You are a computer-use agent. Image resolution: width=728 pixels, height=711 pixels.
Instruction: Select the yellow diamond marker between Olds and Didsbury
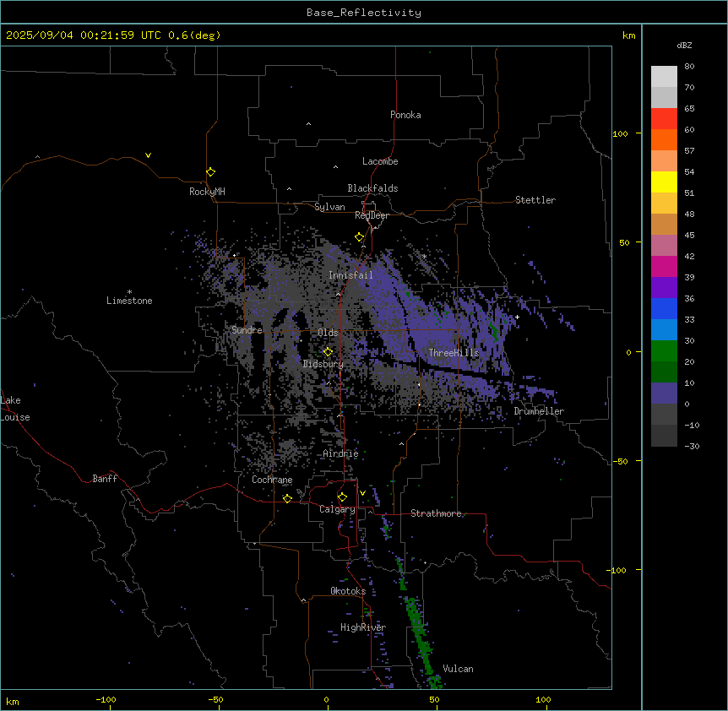(x=329, y=352)
